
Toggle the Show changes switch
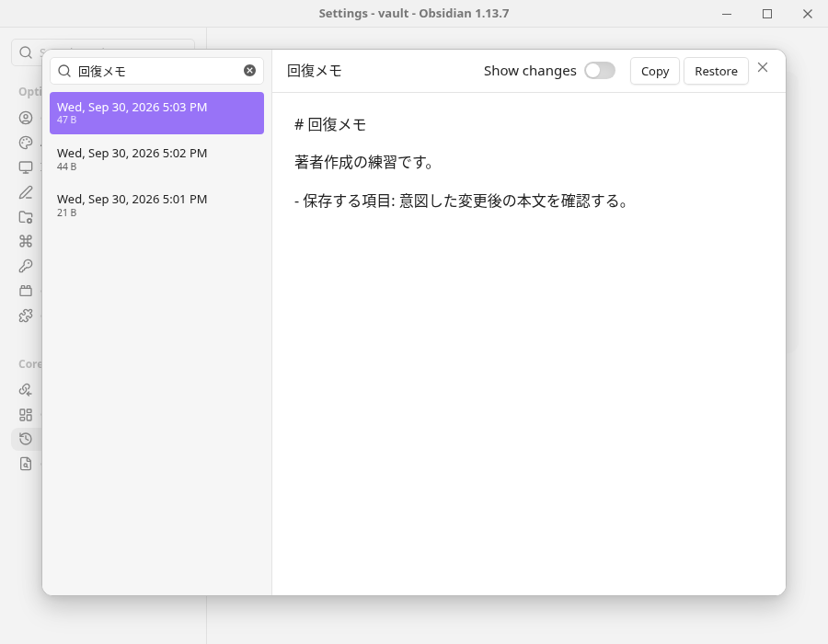pos(599,71)
